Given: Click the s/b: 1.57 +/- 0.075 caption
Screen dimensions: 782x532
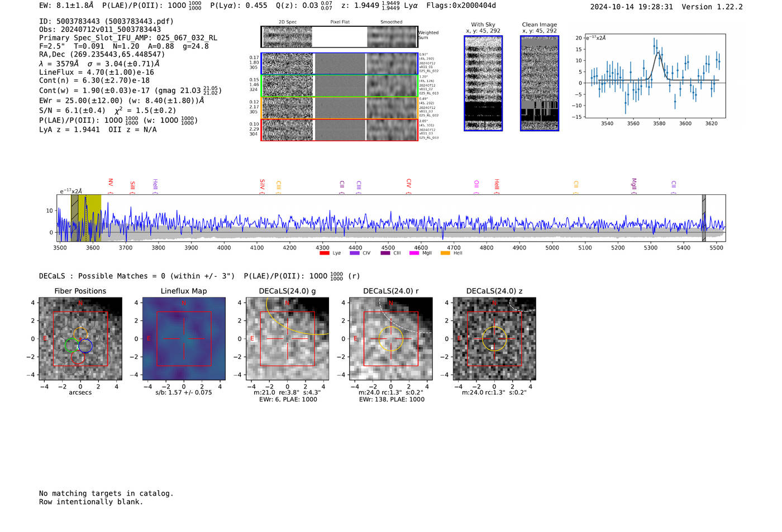Looking at the screenshot, I should (184, 392).
